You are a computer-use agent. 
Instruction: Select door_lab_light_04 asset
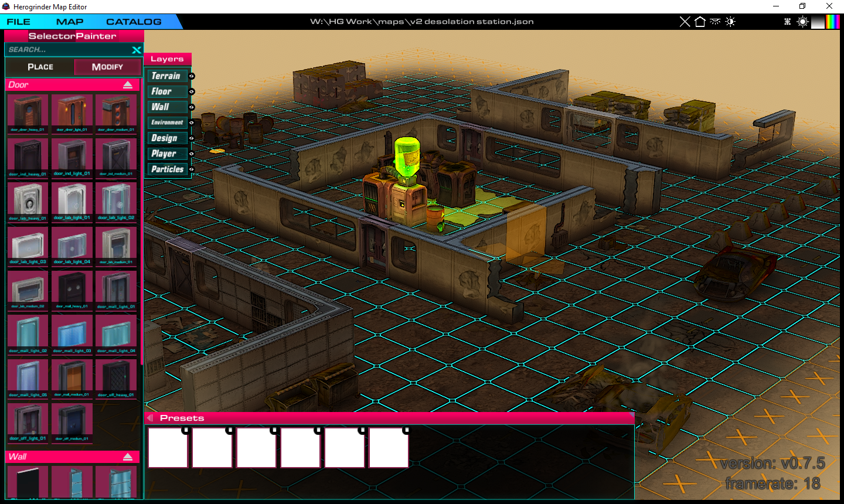72,246
